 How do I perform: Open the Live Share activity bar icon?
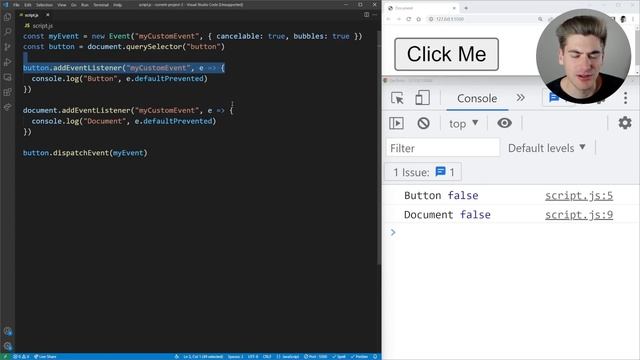7,107
